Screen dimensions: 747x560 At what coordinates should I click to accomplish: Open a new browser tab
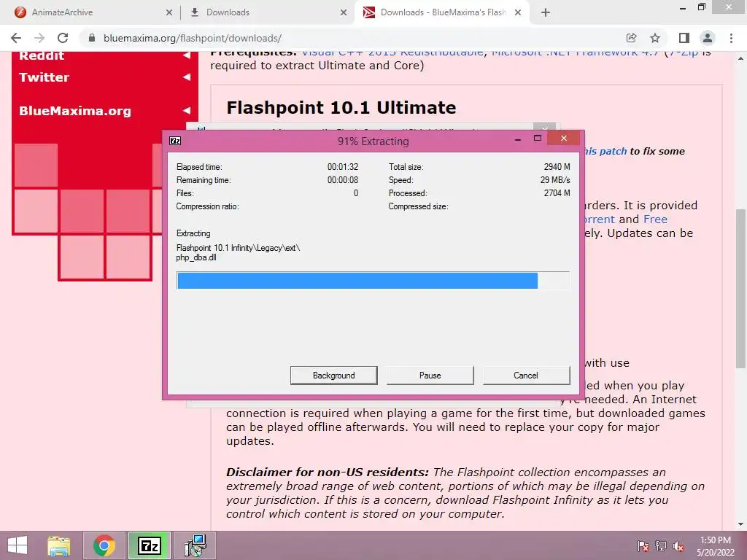(546, 12)
